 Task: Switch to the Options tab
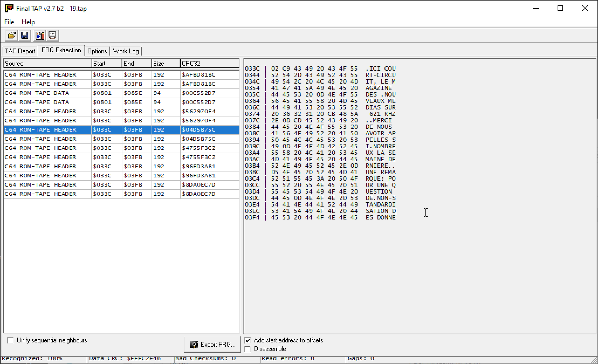point(97,51)
